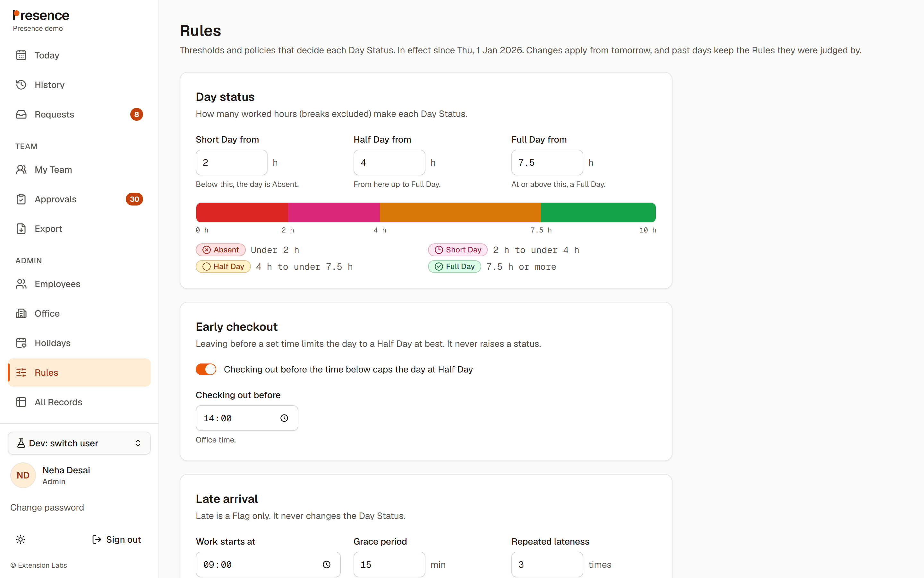Image resolution: width=924 pixels, height=578 pixels.
Task: Click the clock icon in Work starts at field
Action: pyautogui.click(x=327, y=565)
